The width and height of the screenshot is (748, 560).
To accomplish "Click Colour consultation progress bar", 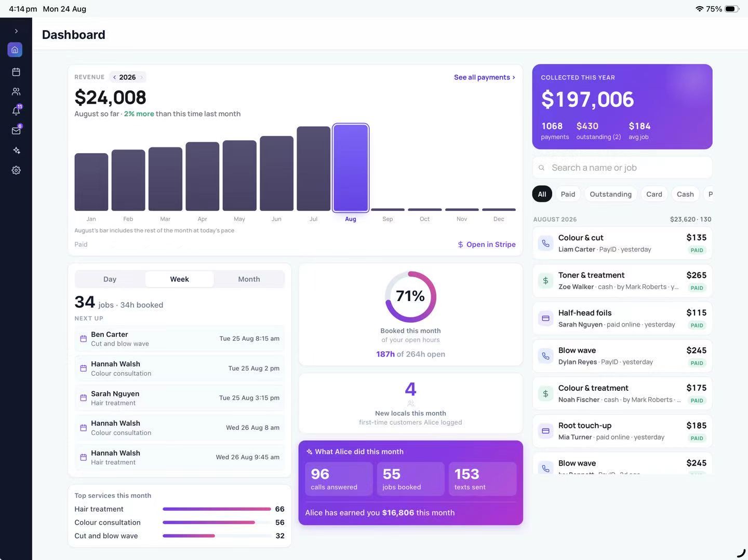I will pos(217,523).
